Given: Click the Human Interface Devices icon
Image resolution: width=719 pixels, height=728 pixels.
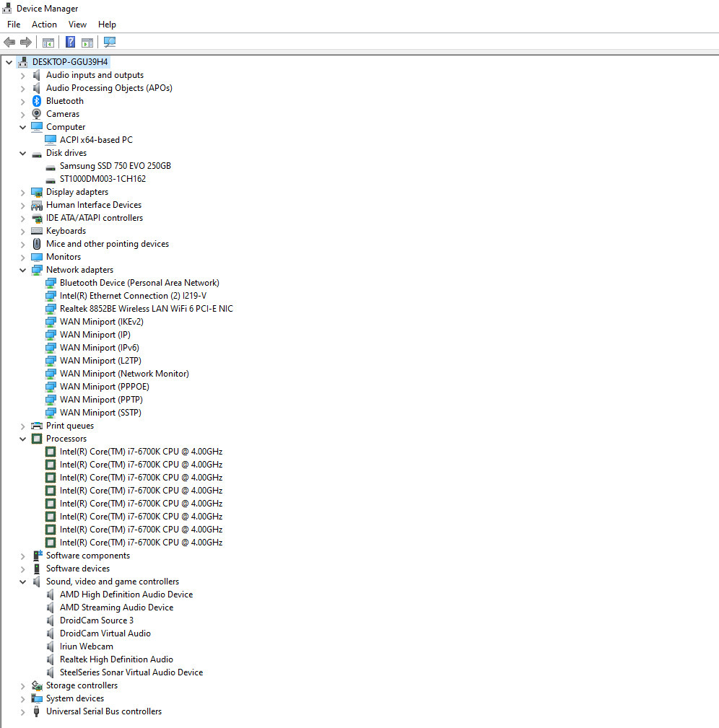Looking at the screenshot, I should (x=37, y=205).
